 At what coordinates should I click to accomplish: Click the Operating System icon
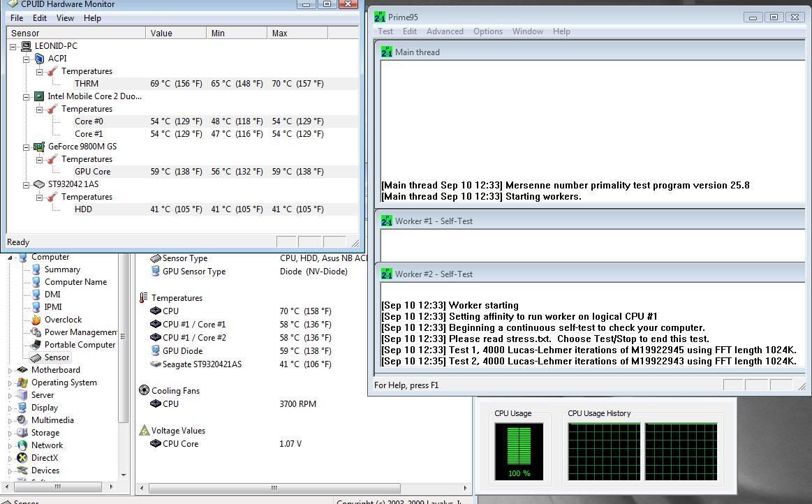[22, 383]
